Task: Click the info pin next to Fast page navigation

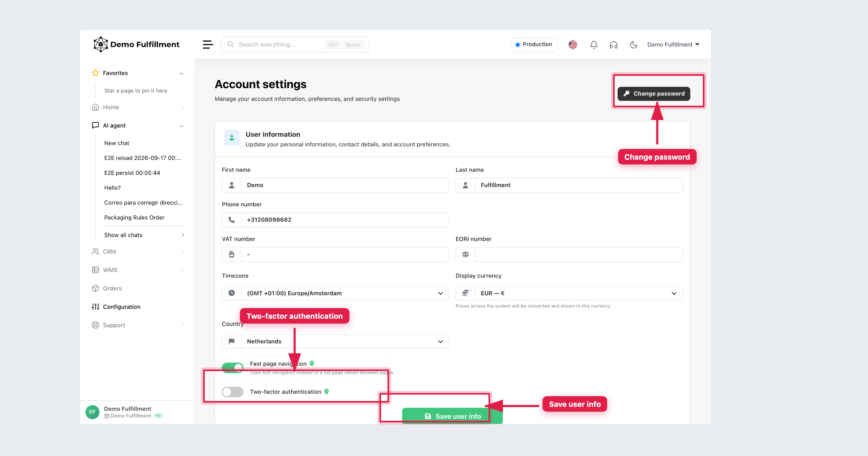Action: [x=312, y=363]
